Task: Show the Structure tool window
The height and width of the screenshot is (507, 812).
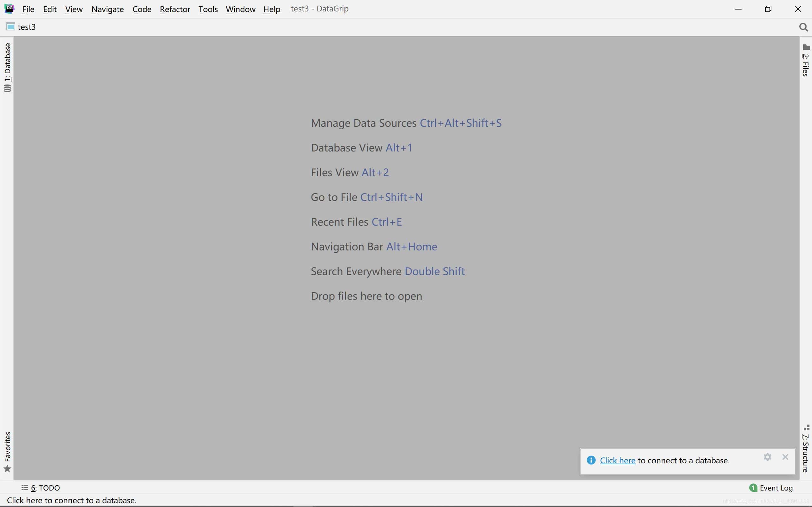Action: click(805, 449)
